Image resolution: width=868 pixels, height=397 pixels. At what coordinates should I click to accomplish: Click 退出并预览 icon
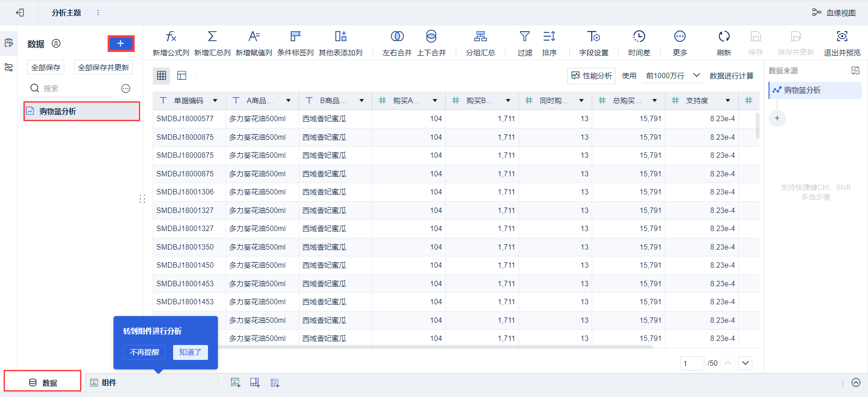[x=842, y=37]
